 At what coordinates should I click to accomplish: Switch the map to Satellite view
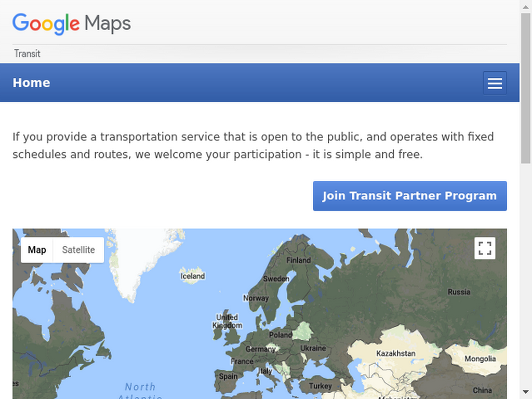pyautogui.click(x=78, y=250)
